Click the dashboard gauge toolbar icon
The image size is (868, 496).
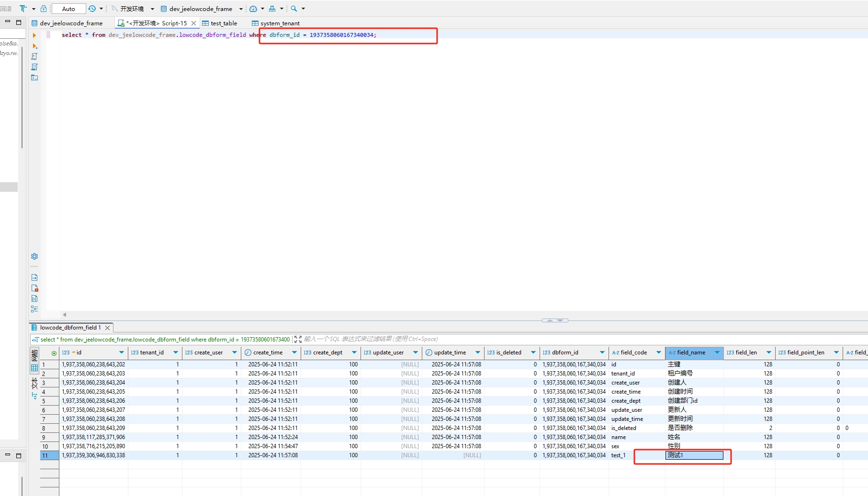pos(253,9)
